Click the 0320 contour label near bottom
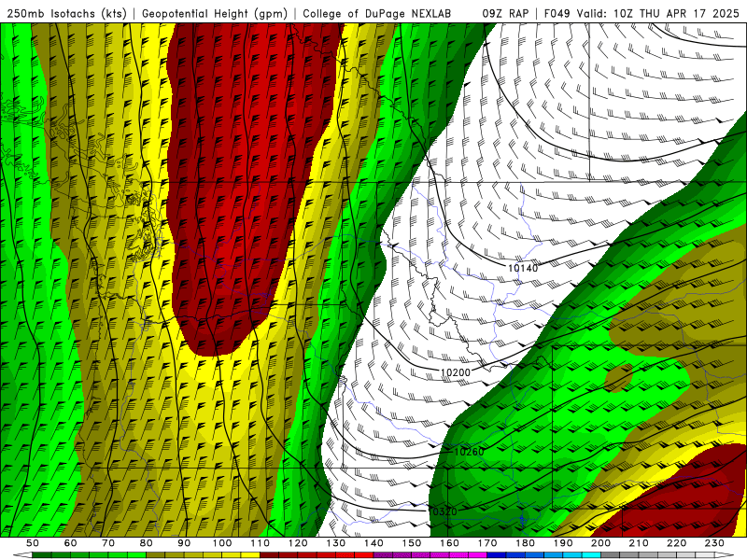This screenshot has width=747, height=560. (x=444, y=511)
